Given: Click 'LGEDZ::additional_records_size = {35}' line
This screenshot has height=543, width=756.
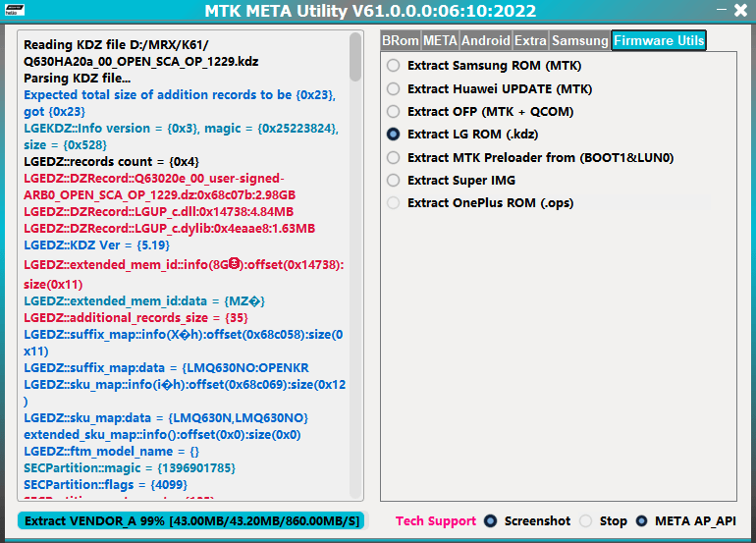Looking at the screenshot, I should pos(135,318).
